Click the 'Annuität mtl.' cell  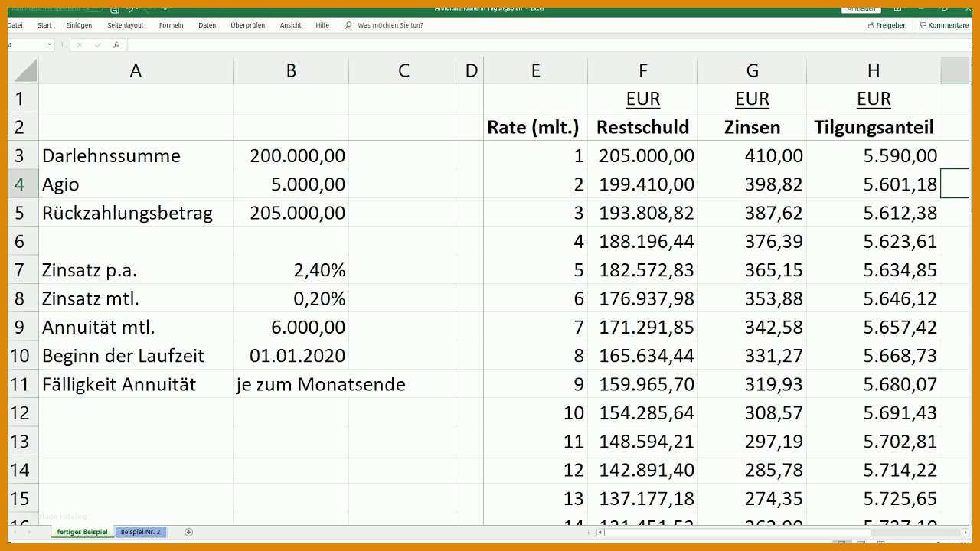(x=136, y=327)
